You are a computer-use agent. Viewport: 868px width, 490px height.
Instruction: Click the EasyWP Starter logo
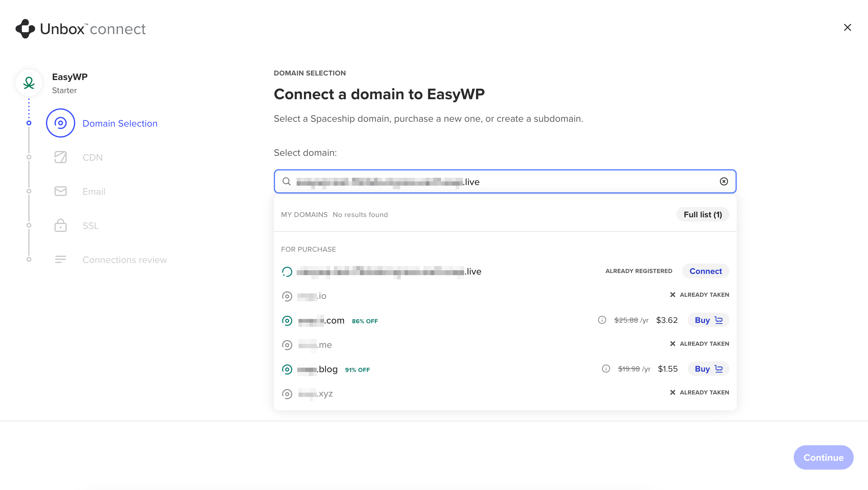point(29,83)
